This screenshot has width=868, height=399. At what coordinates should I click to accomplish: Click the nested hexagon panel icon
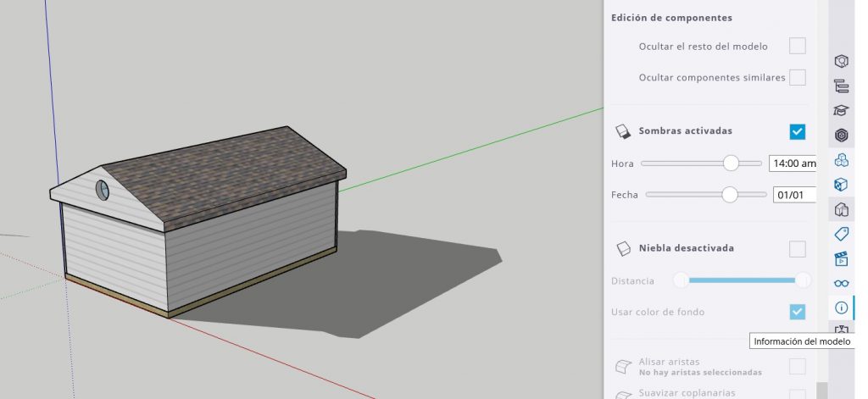841,135
